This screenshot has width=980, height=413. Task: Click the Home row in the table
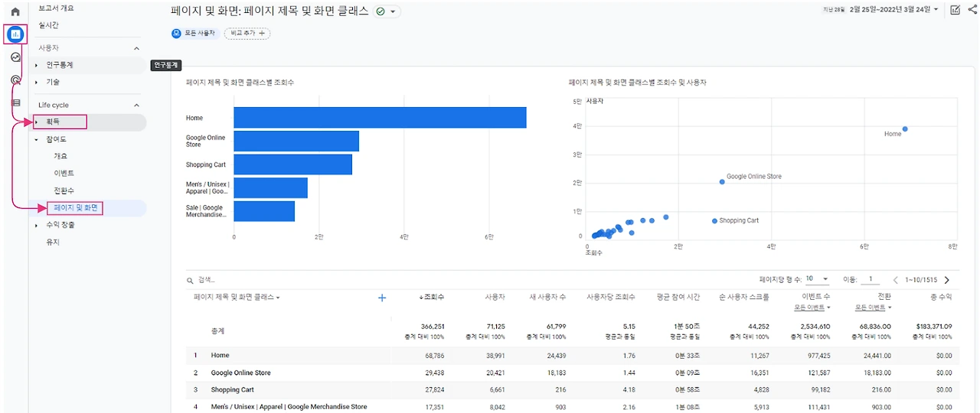[x=572, y=356]
